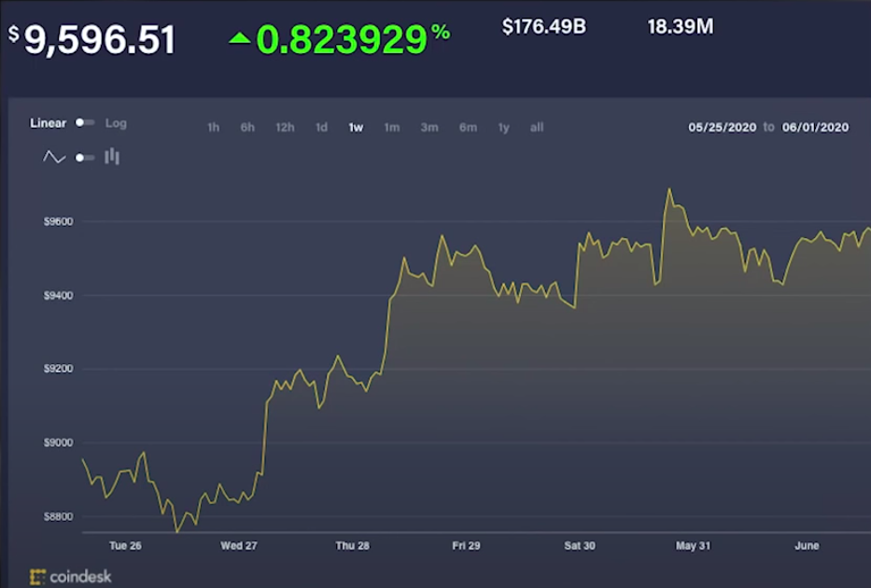
Task: Click the Wed 27 x-axis label
Action: 239,546
